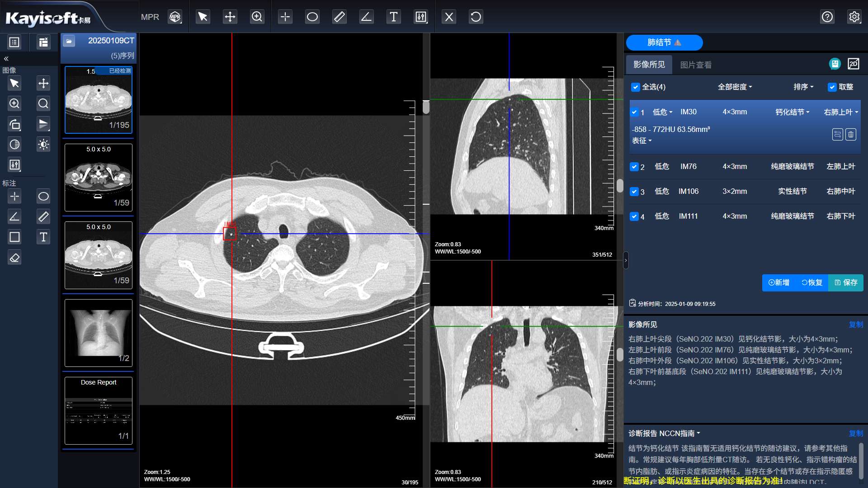This screenshot has height=488, width=868.
Task: Select the angle measurement tool in top toolbar
Action: pos(366,17)
